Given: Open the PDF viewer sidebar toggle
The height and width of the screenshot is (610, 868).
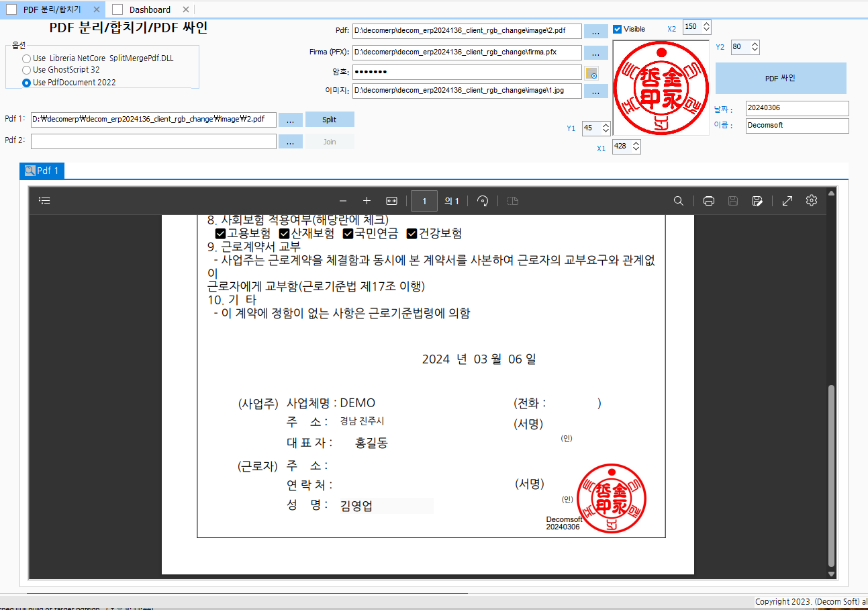Looking at the screenshot, I should (44, 201).
